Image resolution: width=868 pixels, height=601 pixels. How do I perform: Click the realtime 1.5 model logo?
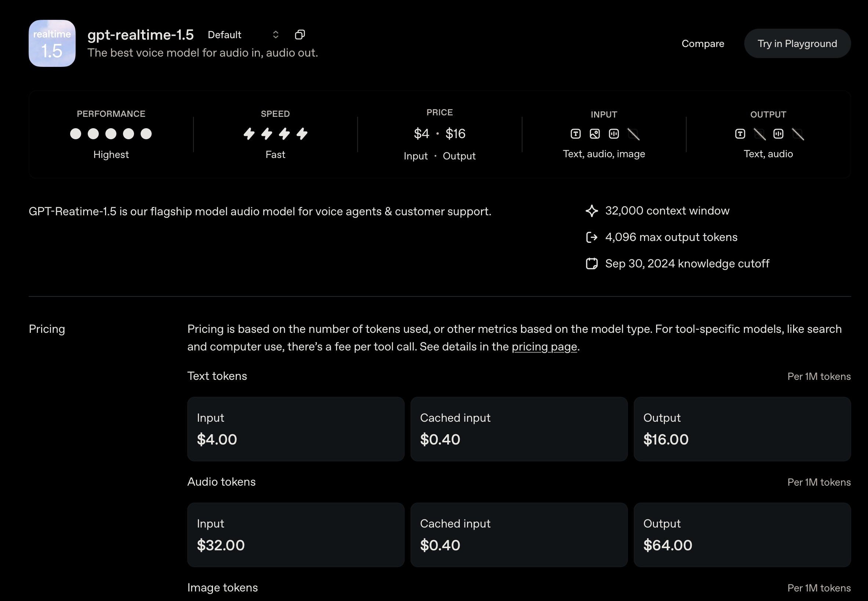[x=52, y=43]
